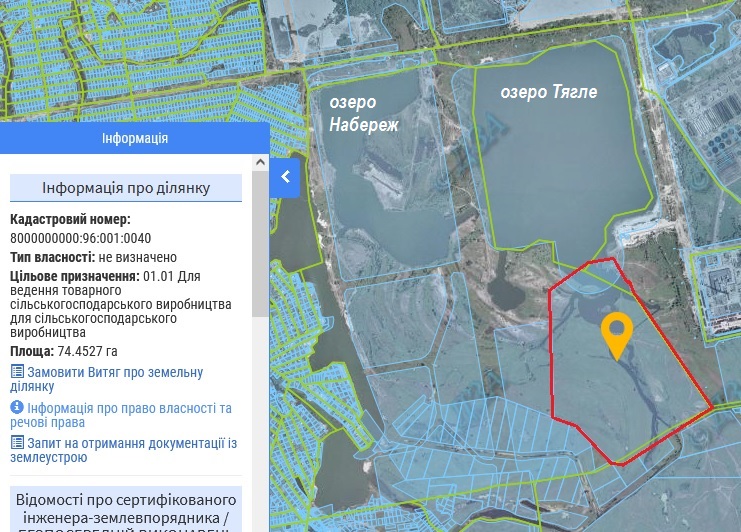This screenshot has width=741, height=532.
Task: Collapse the information side panel with chevron
Action: point(285,177)
